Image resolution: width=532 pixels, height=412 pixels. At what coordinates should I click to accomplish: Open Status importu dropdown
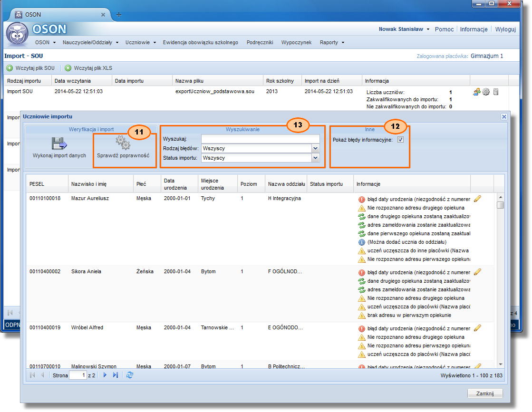pos(316,158)
